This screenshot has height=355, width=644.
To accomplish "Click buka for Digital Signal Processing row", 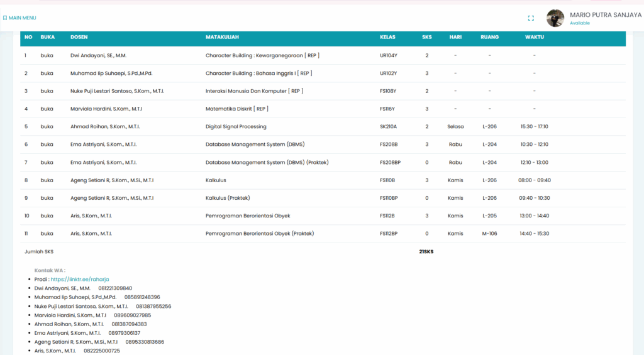I will [x=47, y=126].
